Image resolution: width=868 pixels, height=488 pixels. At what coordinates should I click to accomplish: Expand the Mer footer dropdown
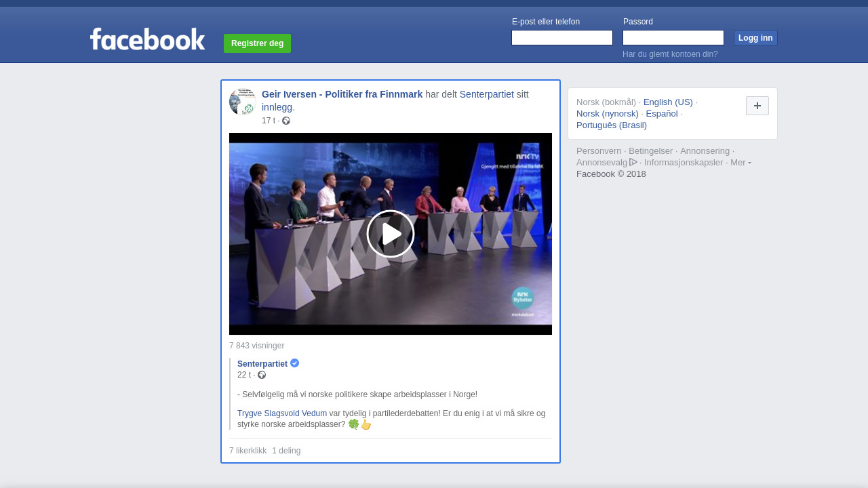tap(741, 163)
